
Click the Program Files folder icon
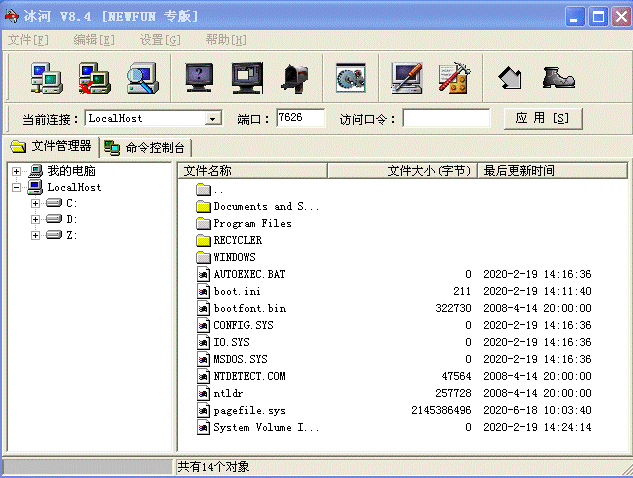(x=203, y=223)
